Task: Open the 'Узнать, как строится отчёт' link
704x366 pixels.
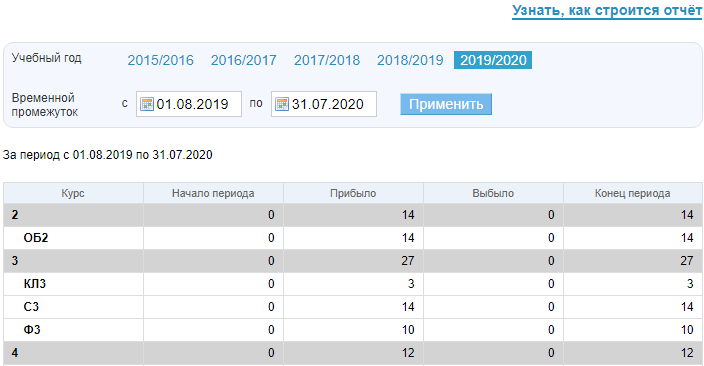Action: point(607,11)
